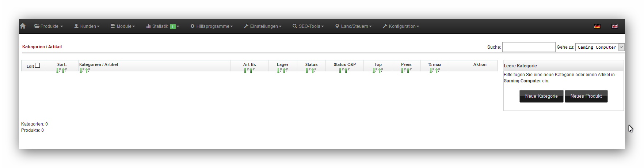Click the Neue Kategorie button
Image resolution: width=644 pixels, height=168 pixels.
(541, 96)
